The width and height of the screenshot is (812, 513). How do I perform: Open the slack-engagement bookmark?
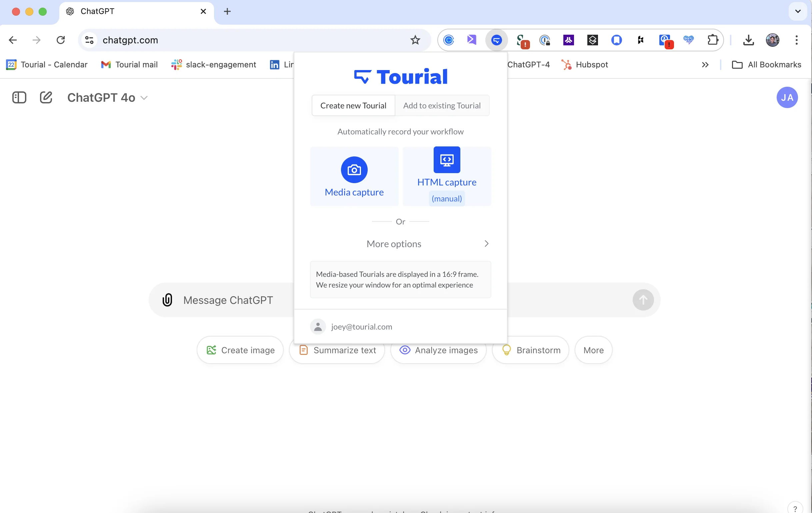pos(213,64)
